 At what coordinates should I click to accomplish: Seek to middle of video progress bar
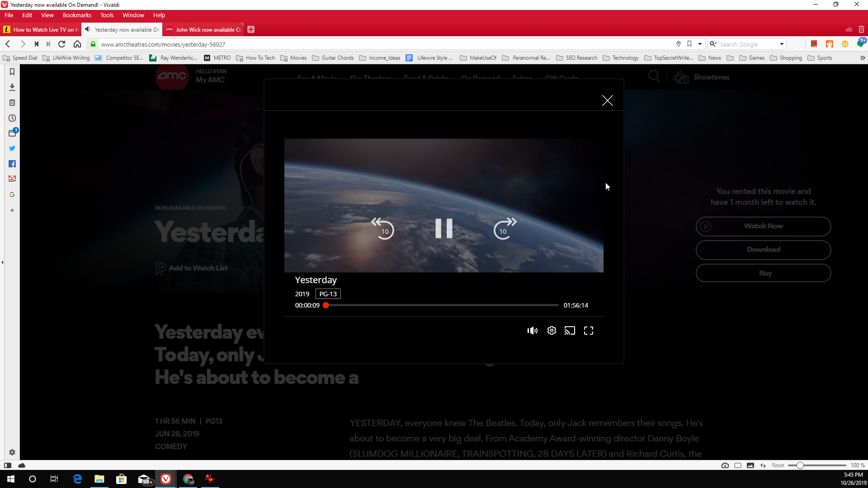[442, 305]
